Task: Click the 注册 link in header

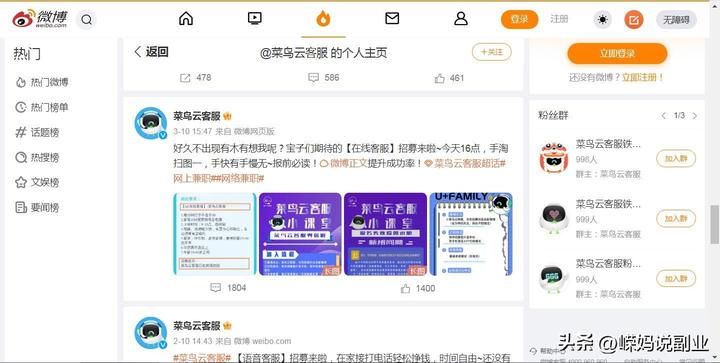Action: 559,19
